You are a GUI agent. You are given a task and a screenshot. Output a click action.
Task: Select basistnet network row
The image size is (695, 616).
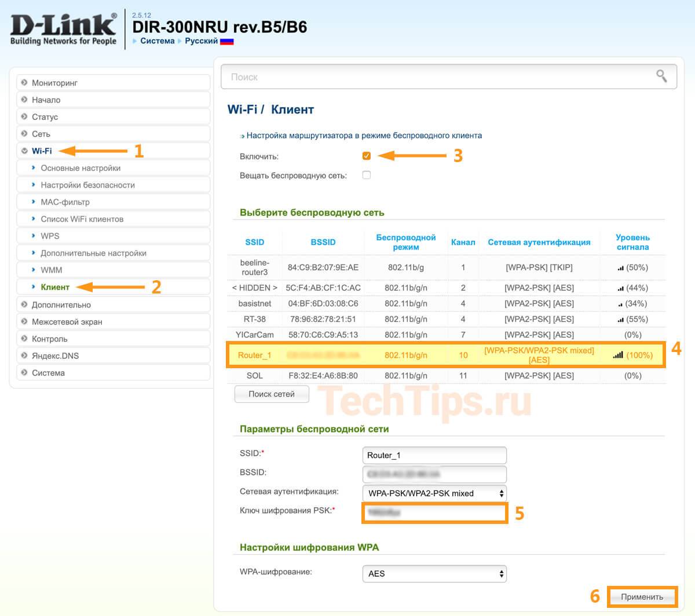pos(446,303)
